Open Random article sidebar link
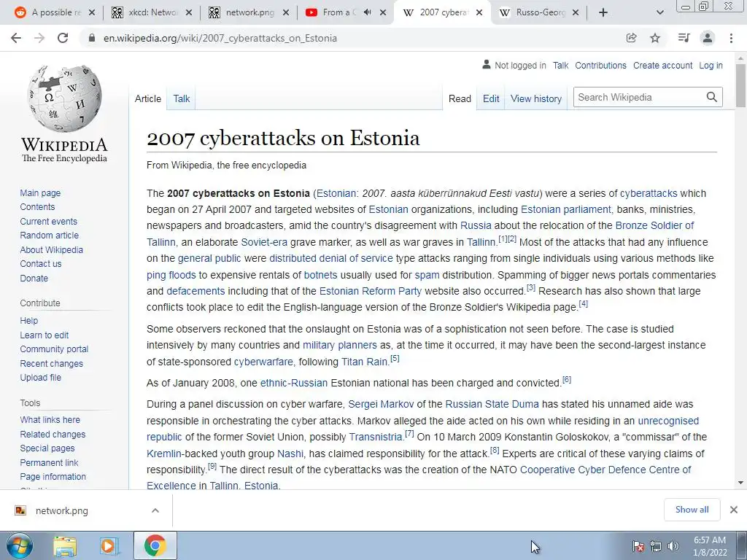 [50, 236]
